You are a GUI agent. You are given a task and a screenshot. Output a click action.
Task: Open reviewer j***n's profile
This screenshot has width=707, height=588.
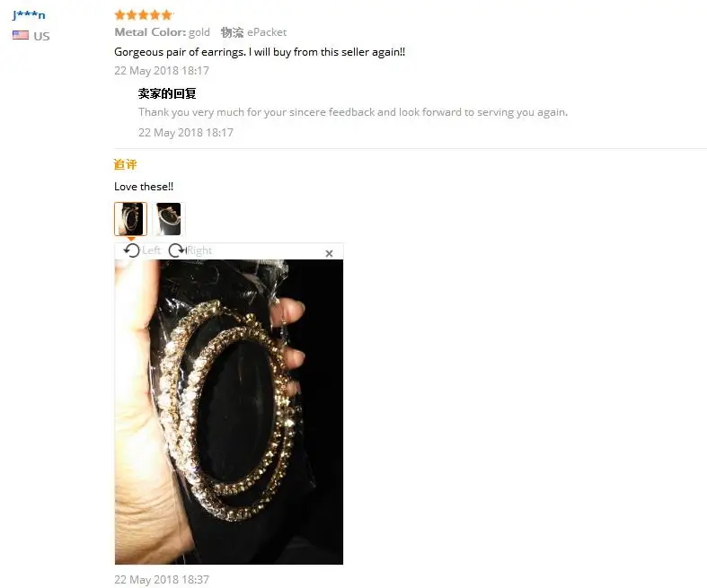(x=29, y=14)
